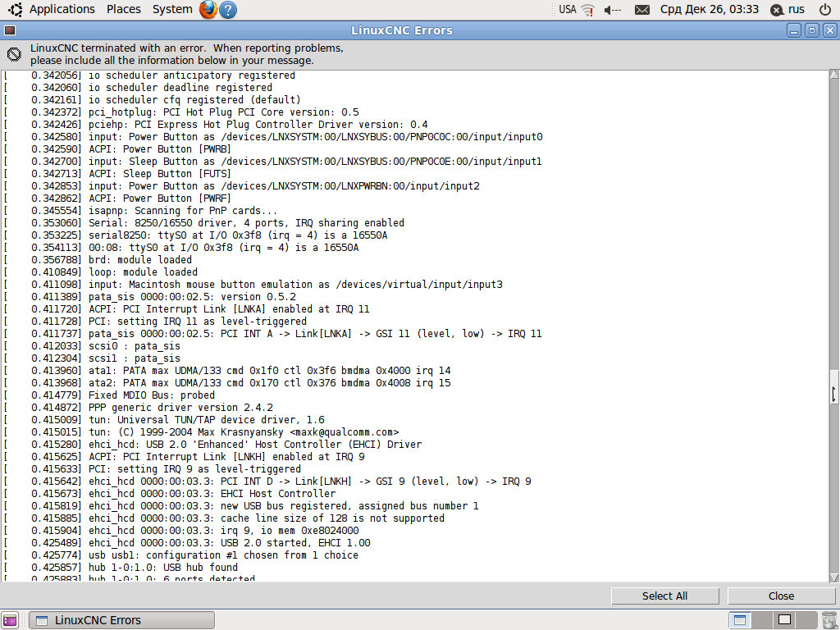Click line 'usb usb1: configuration #1 chosen from 1 choice'
Screen dimensions: 840x630
(223, 555)
